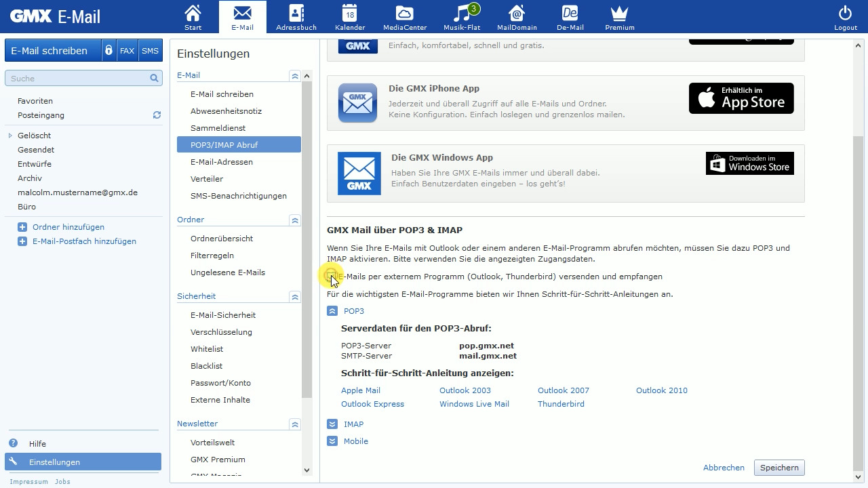Image resolution: width=868 pixels, height=488 pixels.
Task: Click the Speichern button
Action: click(779, 468)
